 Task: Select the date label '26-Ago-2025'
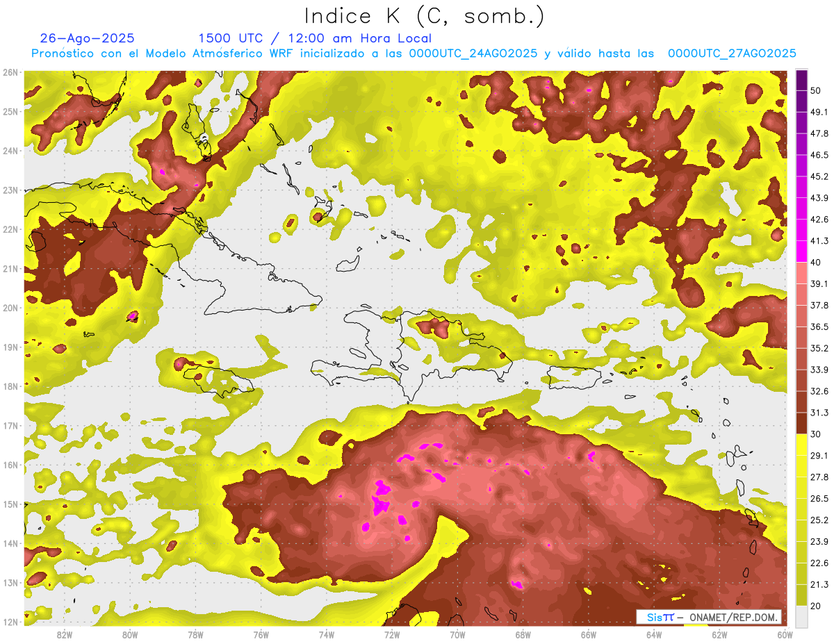click(x=88, y=38)
